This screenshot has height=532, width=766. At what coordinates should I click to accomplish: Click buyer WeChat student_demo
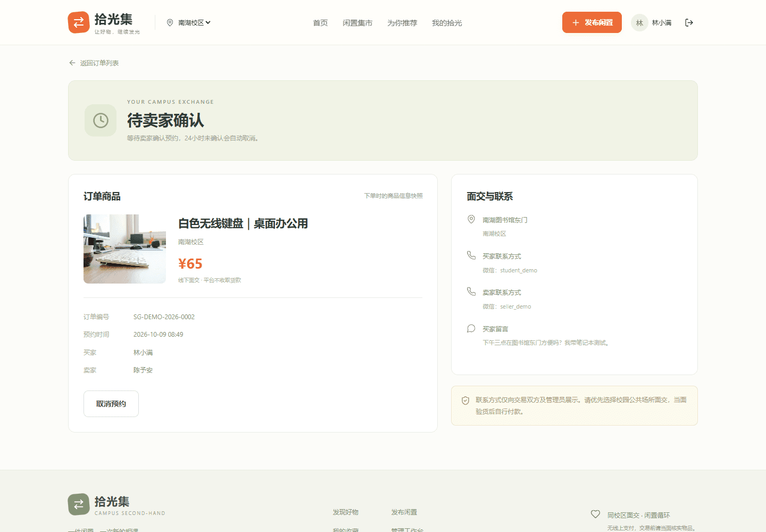click(519, 270)
